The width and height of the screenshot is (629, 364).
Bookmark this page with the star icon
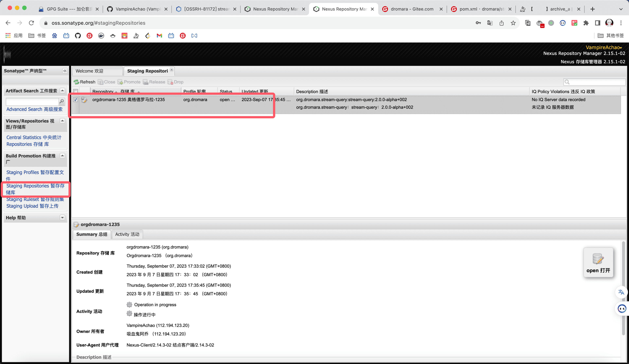(x=513, y=23)
